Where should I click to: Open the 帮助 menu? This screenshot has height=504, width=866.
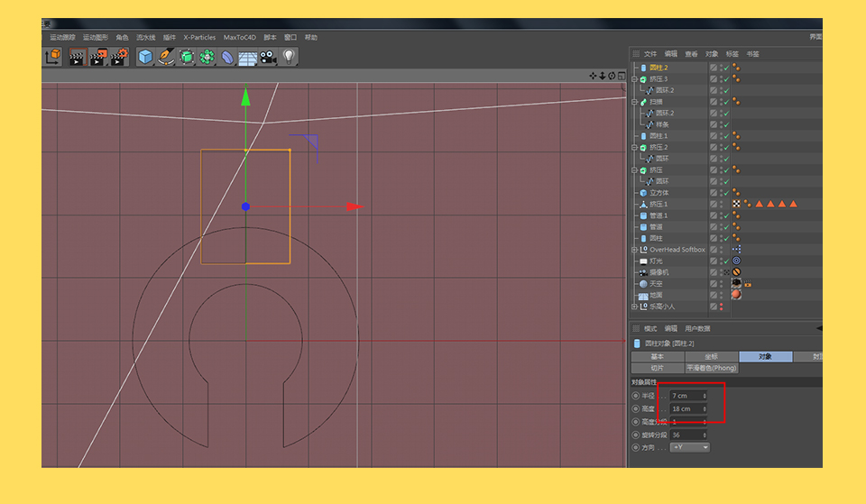point(311,38)
